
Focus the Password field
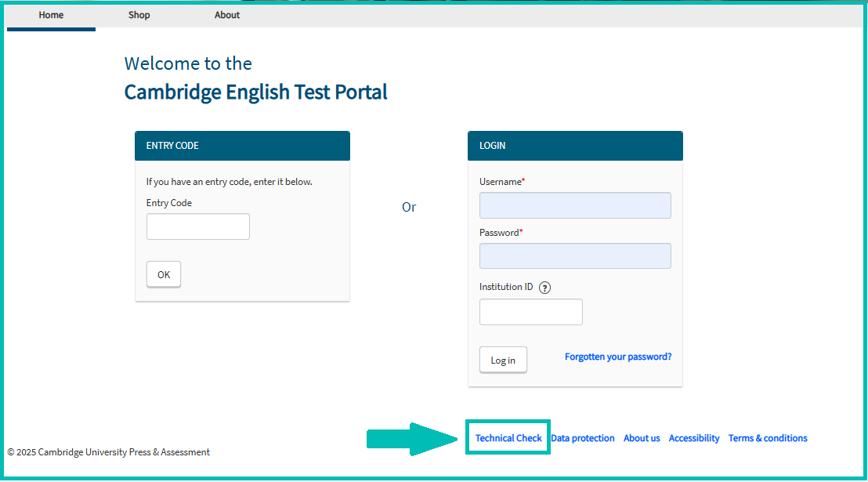(575, 256)
